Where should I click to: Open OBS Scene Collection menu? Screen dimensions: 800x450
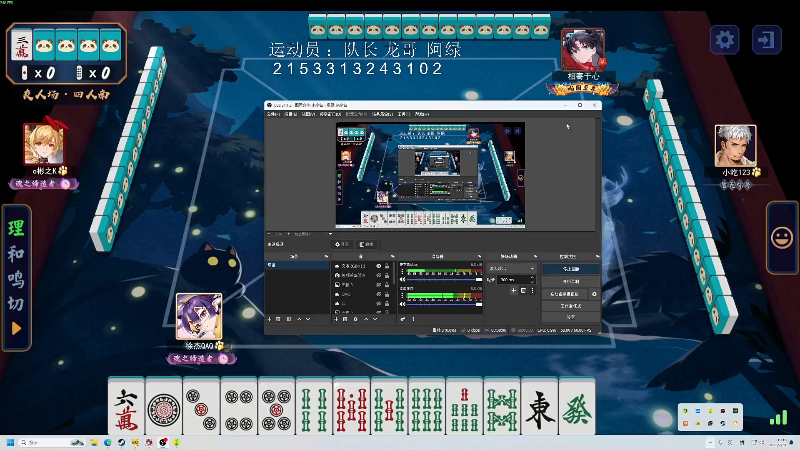click(x=382, y=114)
